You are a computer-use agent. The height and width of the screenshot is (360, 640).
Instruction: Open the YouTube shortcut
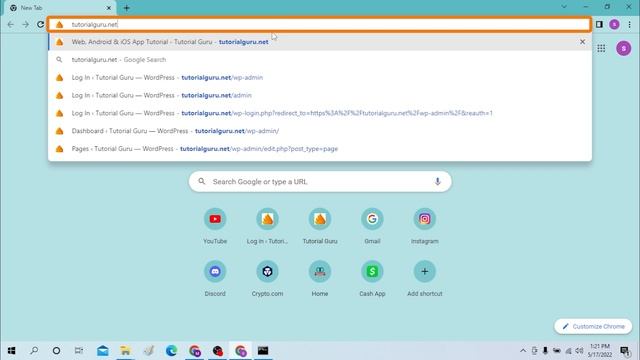[215, 226]
